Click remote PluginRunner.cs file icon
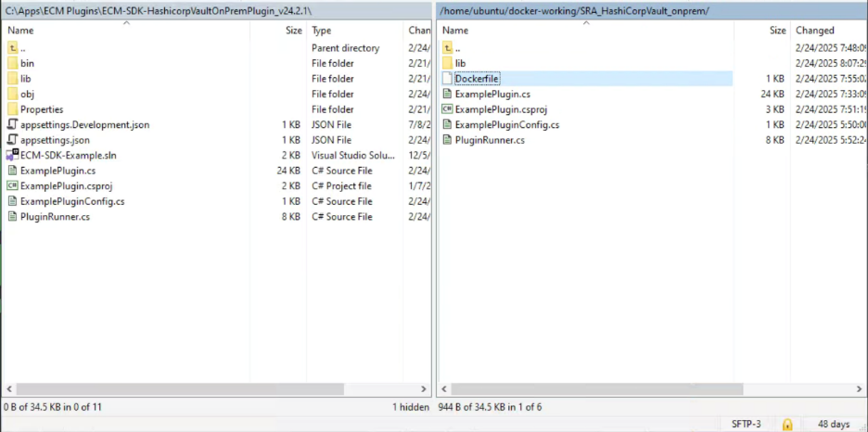This screenshot has width=868, height=432. (x=447, y=140)
